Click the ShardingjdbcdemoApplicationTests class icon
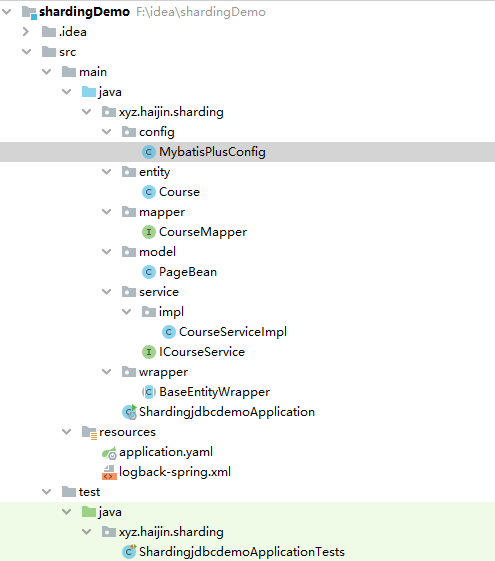The width and height of the screenshot is (495, 561). coord(129,552)
